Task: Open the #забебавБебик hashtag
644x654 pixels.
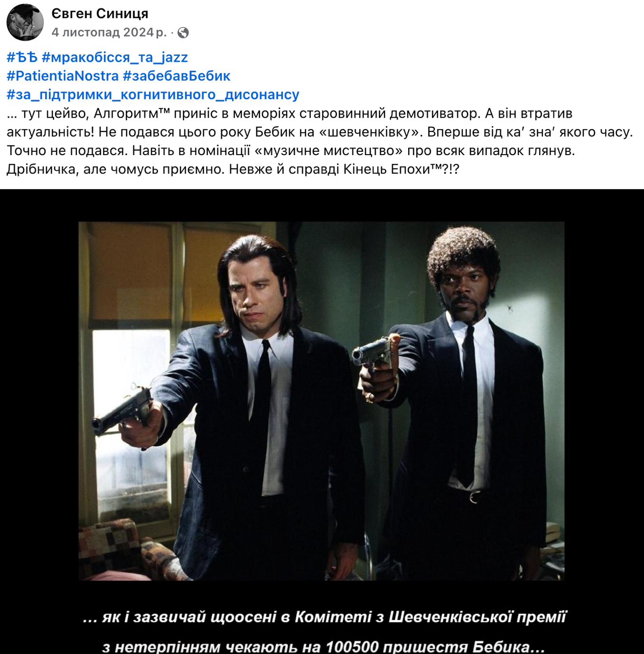Action: pos(177,76)
